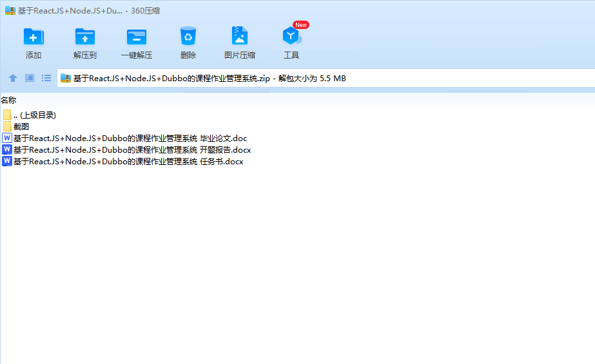Click the Word icon of 开题报告.docx
This screenshot has height=364, width=595.
(x=7, y=149)
